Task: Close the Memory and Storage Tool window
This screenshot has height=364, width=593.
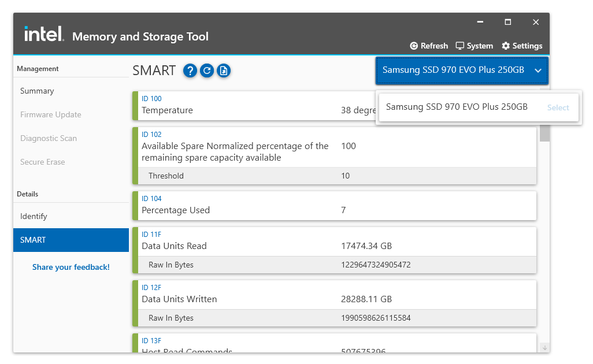Action: click(536, 22)
